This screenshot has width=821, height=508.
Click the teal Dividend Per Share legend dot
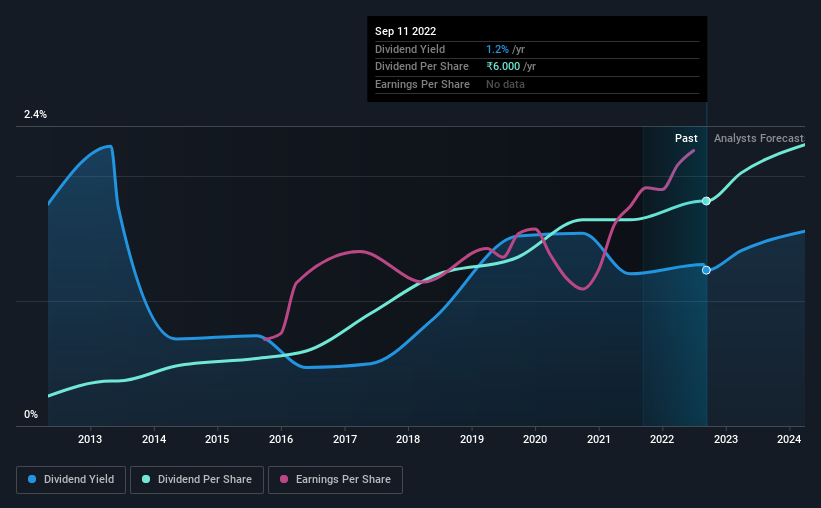click(x=146, y=479)
